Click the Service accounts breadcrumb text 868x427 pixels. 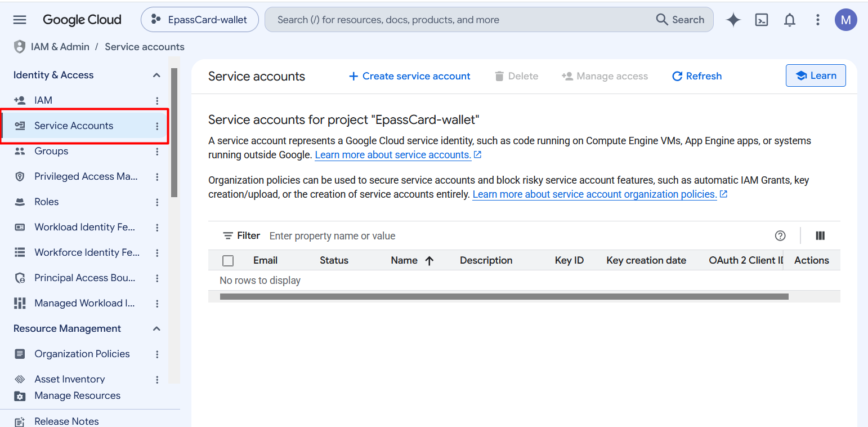[145, 47]
